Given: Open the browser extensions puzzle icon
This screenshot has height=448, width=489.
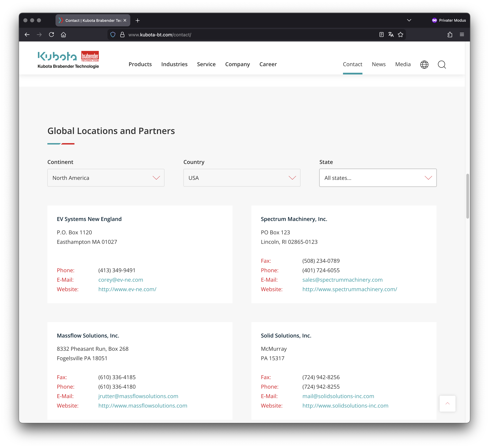Looking at the screenshot, I should [450, 35].
